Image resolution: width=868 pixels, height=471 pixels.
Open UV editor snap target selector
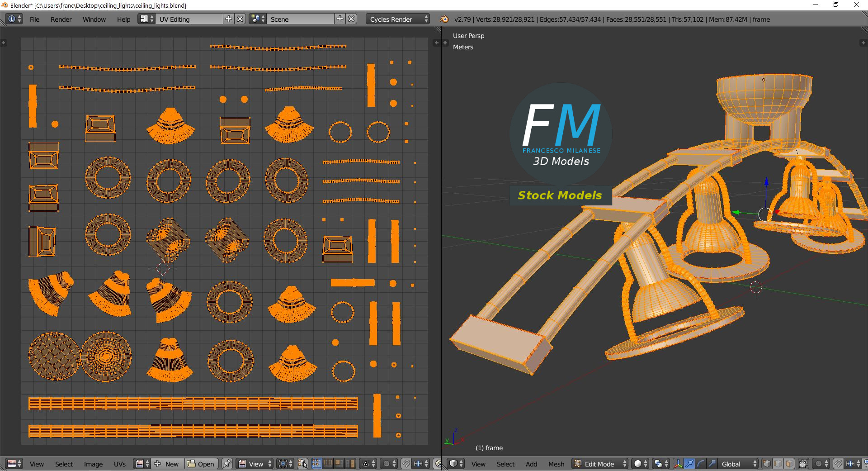click(x=421, y=464)
